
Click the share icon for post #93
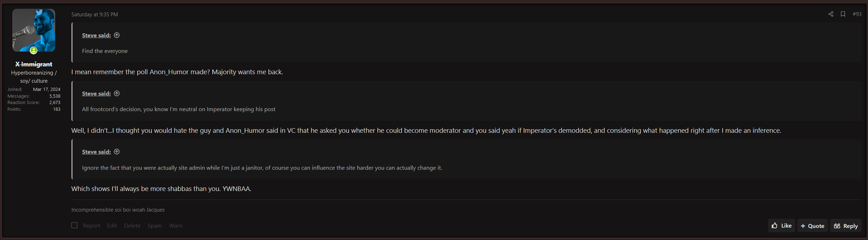[831, 14]
